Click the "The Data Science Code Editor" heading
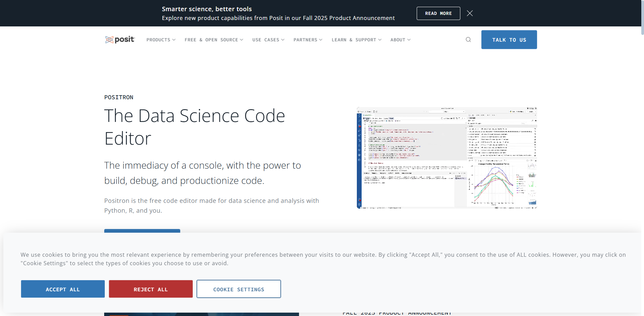This screenshot has width=644, height=316. 194,127
